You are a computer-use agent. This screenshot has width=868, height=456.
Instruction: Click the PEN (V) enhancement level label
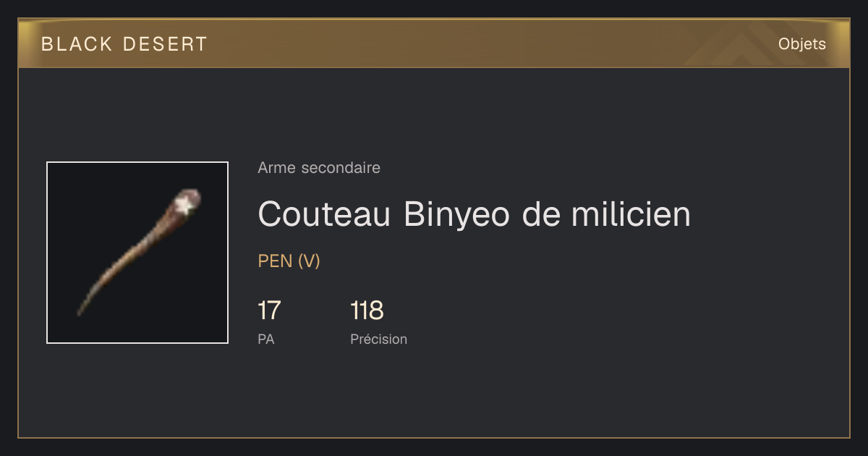(289, 261)
